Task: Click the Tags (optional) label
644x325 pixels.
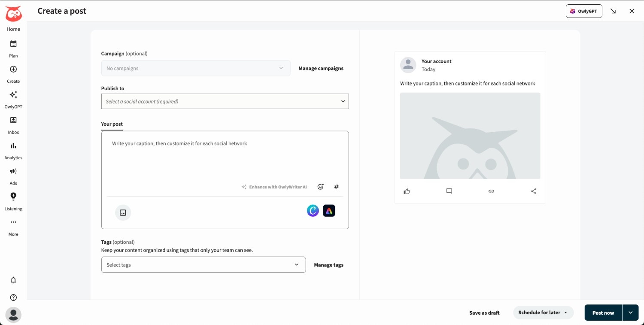Action: (x=118, y=242)
